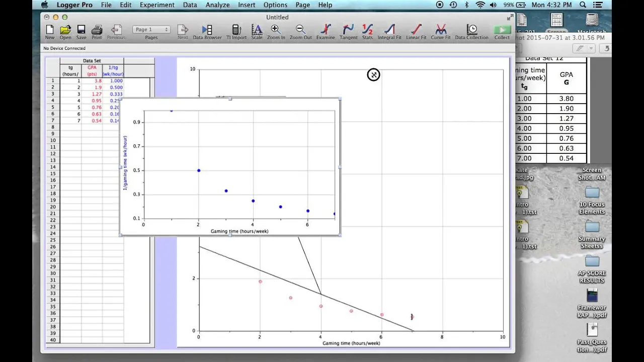644x362 pixels.
Task: Open the Past Questions pdf on desktop
Action: click(592, 337)
